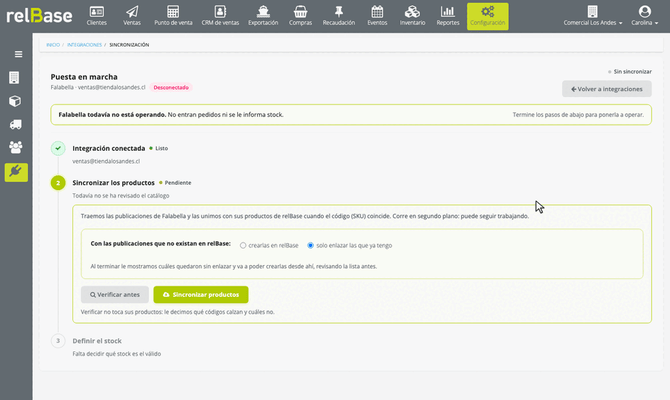Click 'Termine los pasos de abajo' text
This screenshot has width=670, height=400.
(x=578, y=115)
